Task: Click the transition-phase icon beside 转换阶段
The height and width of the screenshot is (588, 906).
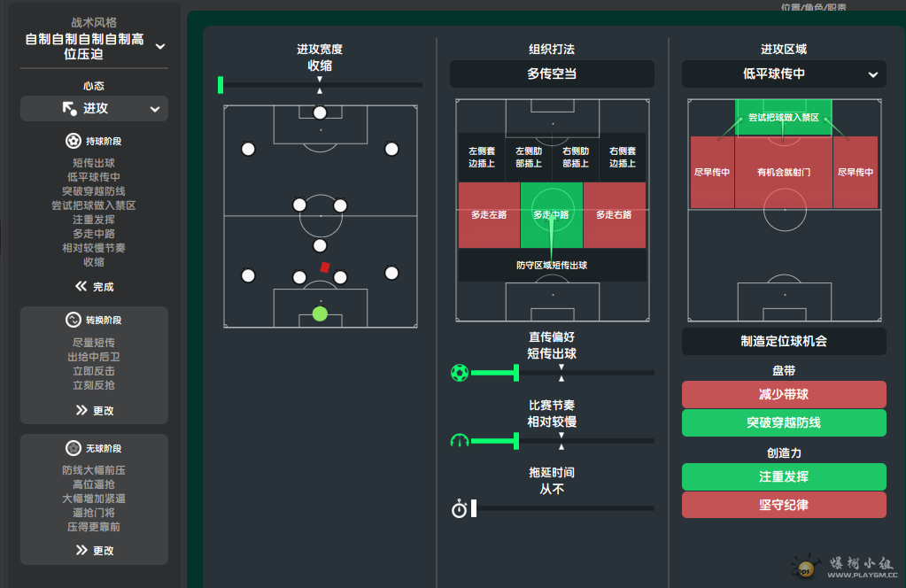Action: [74, 320]
